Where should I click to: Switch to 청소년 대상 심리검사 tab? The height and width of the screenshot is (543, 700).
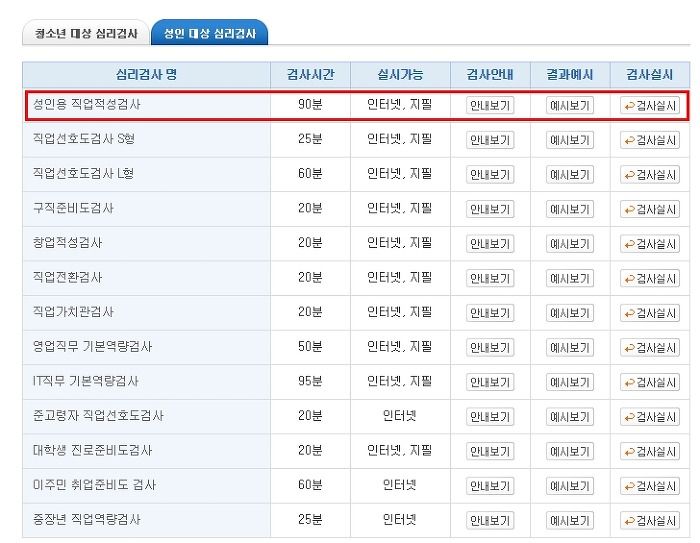tap(86, 33)
